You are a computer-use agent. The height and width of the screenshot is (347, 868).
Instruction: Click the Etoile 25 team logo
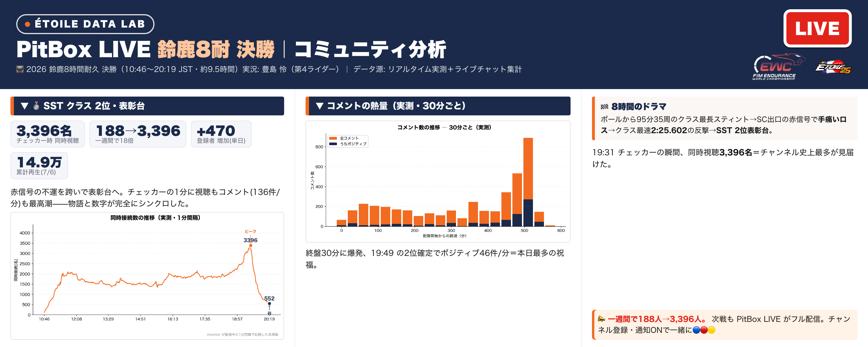[833, 67]
